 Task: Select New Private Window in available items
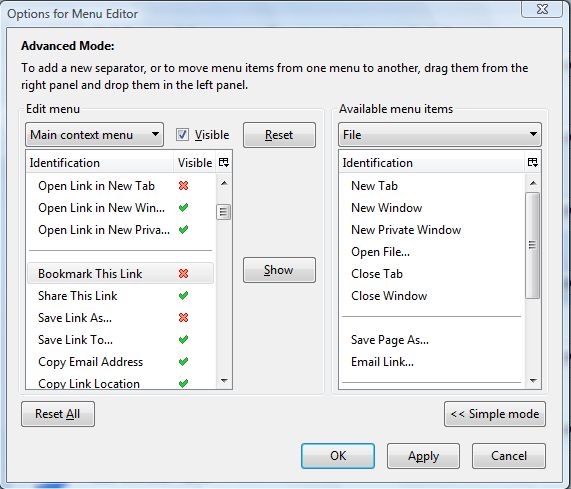[406, 230]
